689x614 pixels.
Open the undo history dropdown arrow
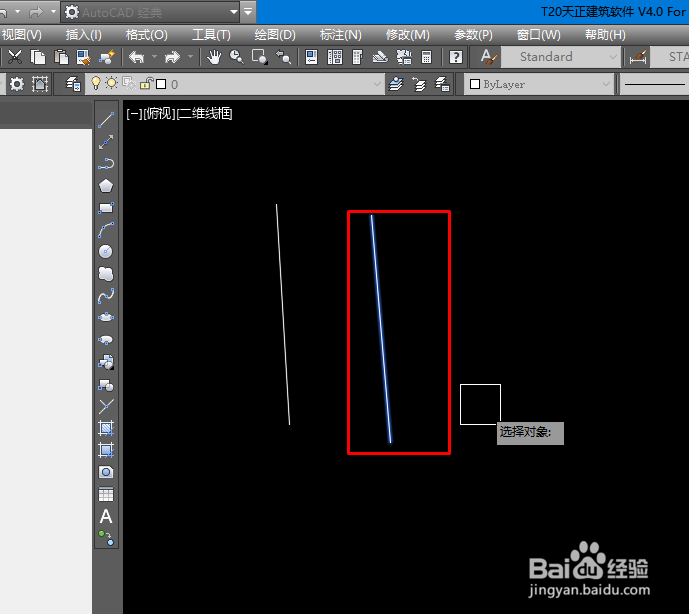point(154,57)
